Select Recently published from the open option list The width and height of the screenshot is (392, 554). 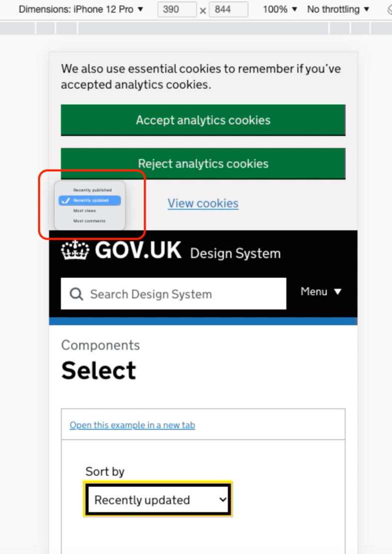point(94,190)
